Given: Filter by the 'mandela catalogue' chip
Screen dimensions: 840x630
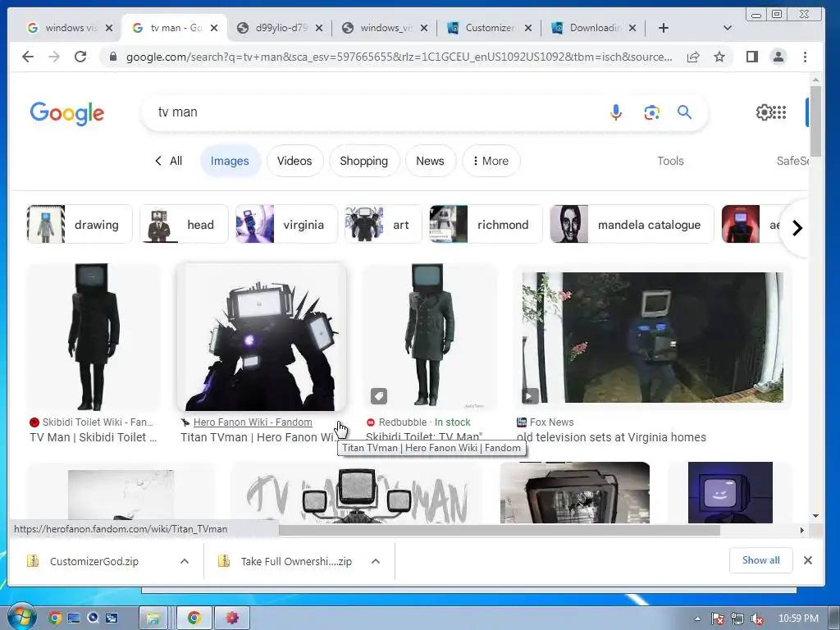Looking at the screenshot, I should click(x=632, y=225).
